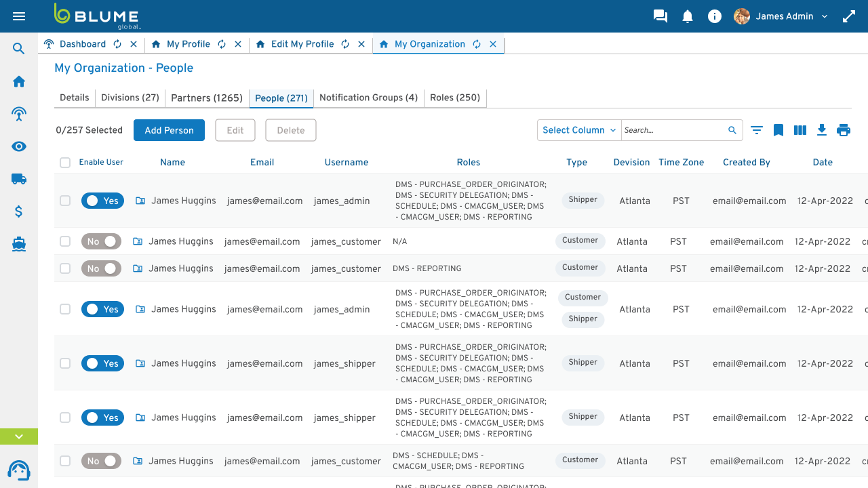Click into the Search input field

point(674,130)
